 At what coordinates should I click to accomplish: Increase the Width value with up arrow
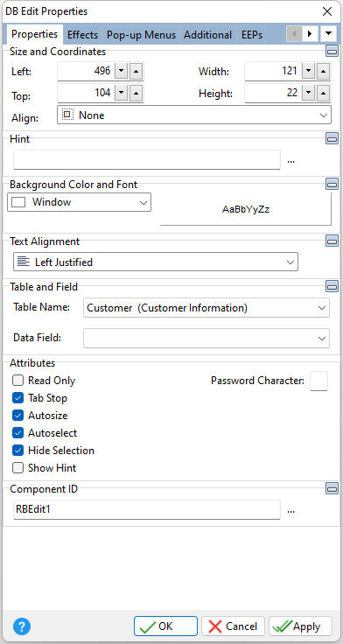pos(324,72)
